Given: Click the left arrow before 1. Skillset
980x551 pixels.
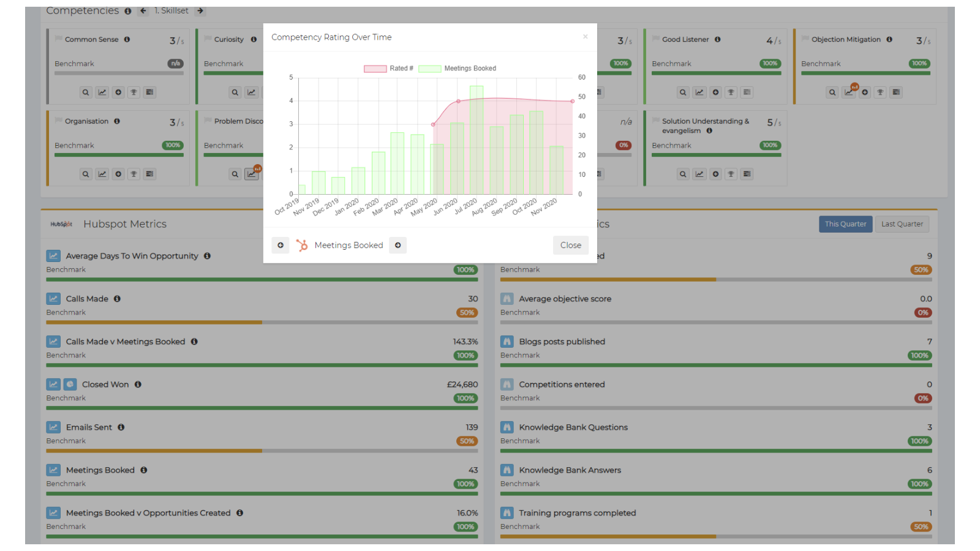Looking at the screenshot, I should pyautogui.click(x=143, y=10).
